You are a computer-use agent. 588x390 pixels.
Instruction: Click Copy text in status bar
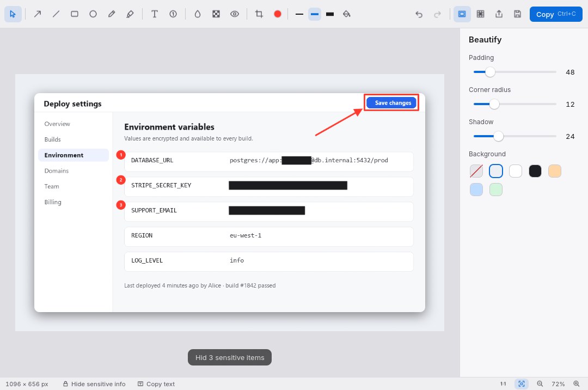156,384
